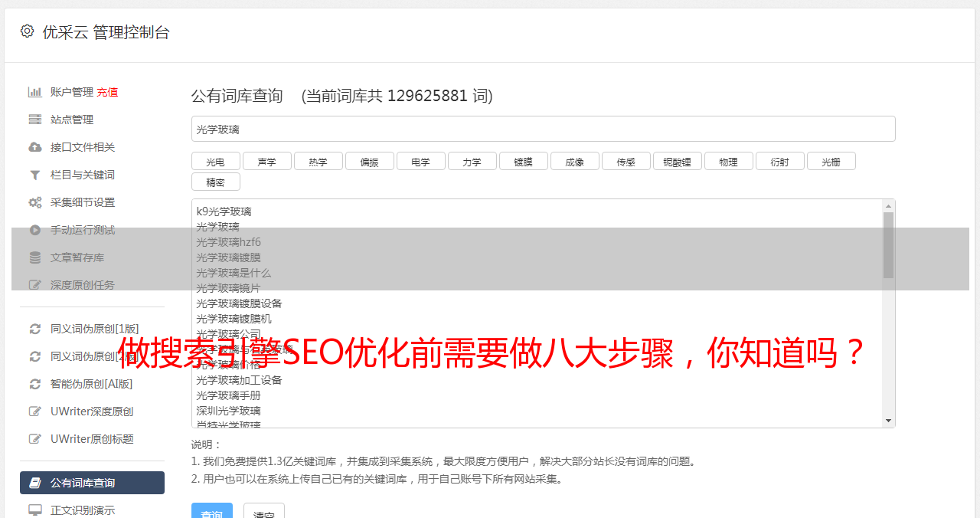Click the gears icon for 采集细节设置
This screenshot has height=518, width=980.
[x=34, y=202]
